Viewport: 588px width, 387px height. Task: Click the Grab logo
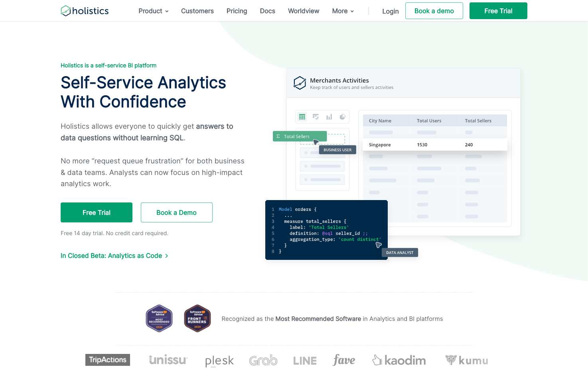(x=263, y=360)
